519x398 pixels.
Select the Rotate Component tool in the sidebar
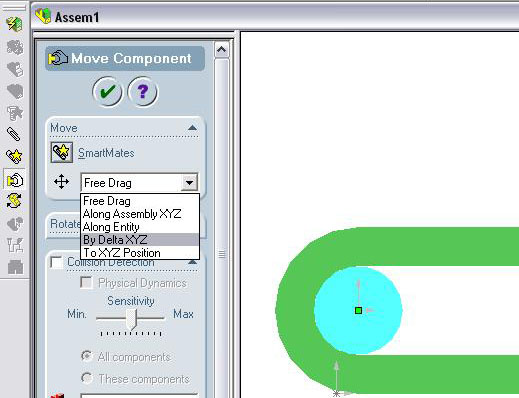(14, 201)
